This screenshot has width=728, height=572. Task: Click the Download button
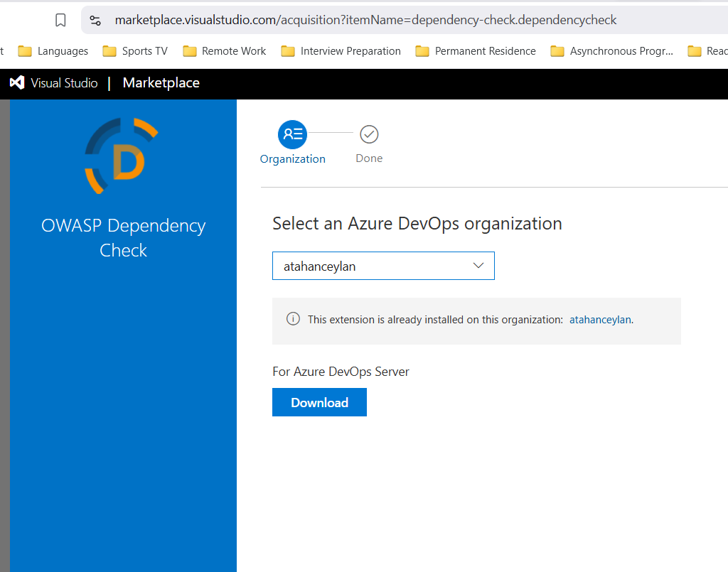pyautogui.click(x=319, y=402)
